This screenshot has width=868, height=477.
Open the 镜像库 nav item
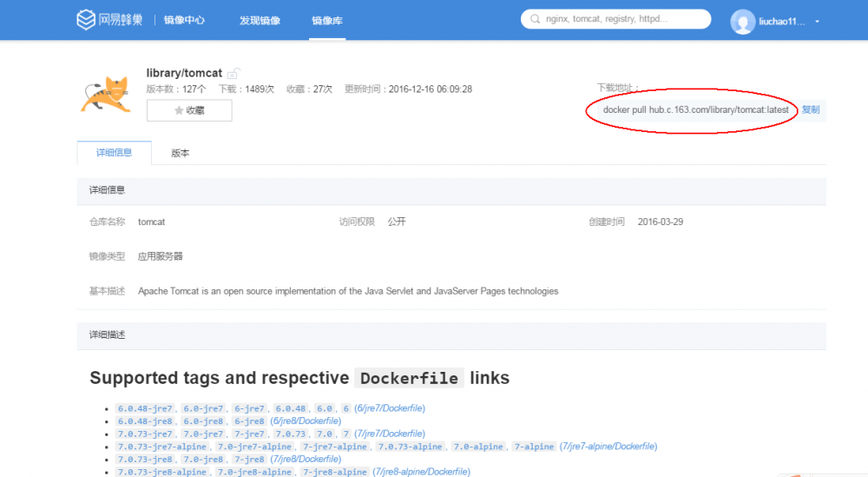pyautogui.click(x=327, y=21)
